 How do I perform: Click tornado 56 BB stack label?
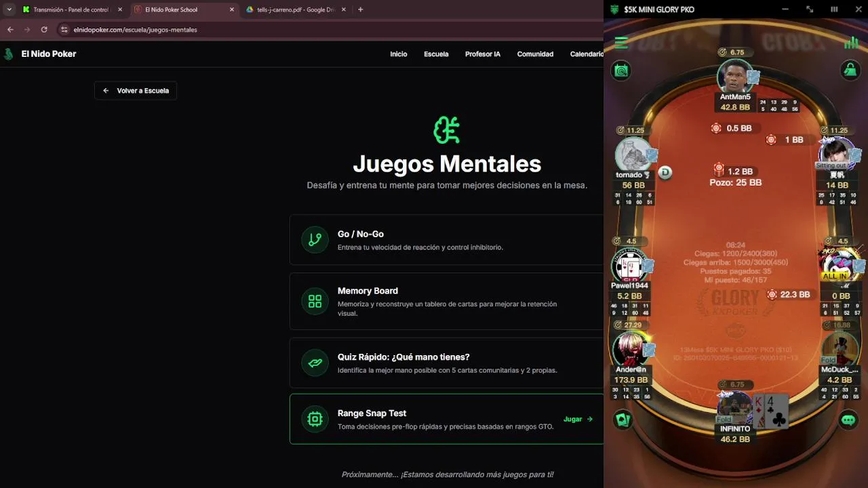point(633,185)
